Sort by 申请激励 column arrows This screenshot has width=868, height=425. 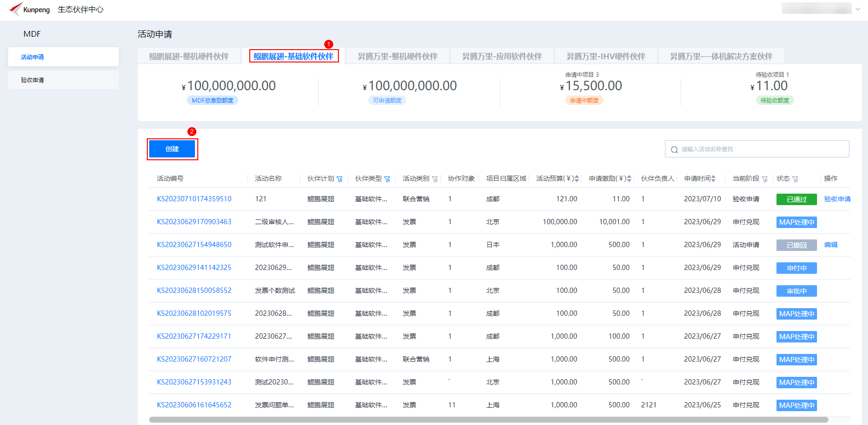629,178
